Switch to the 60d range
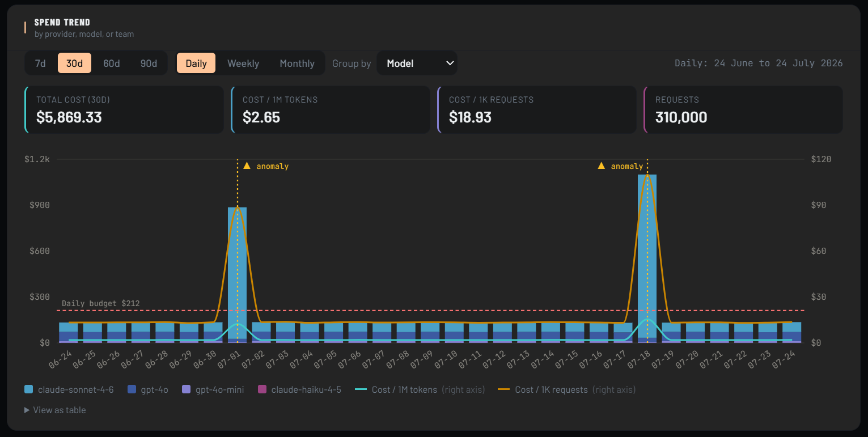The image size is (868, 437). click(112, 63)
